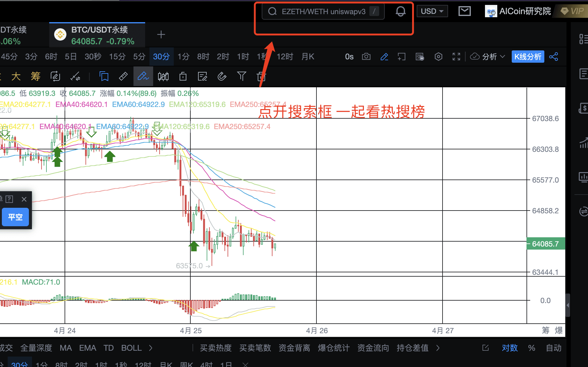Select the 月K timeframe in top row

tap(308, 57)
